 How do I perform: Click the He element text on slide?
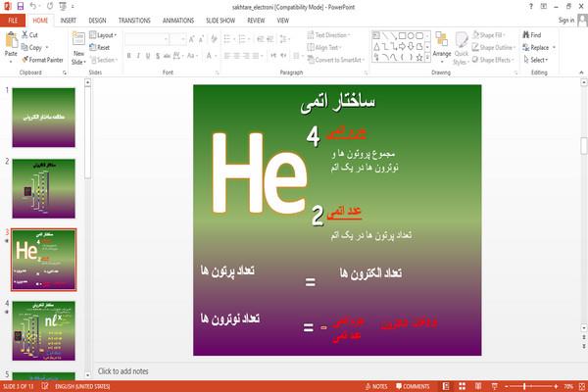pos(260,172)
